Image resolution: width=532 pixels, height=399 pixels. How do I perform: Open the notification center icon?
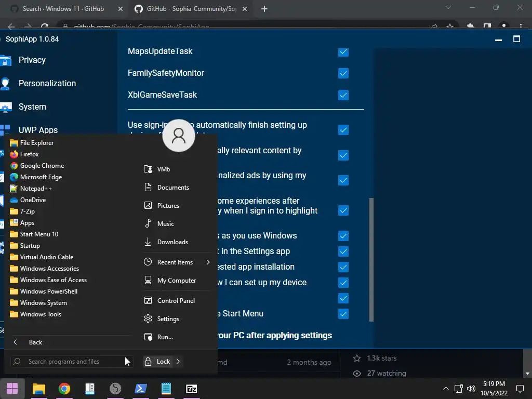[520, 389]
